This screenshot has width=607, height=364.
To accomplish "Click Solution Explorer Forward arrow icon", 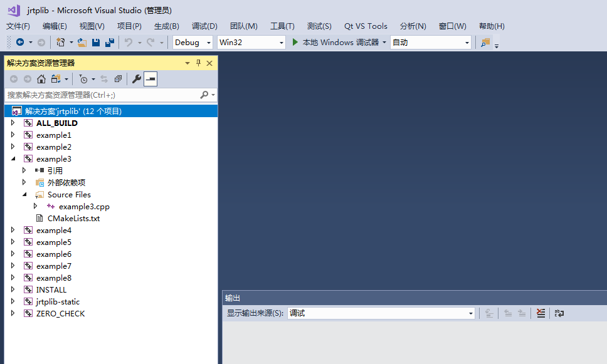I will (28, 79).
